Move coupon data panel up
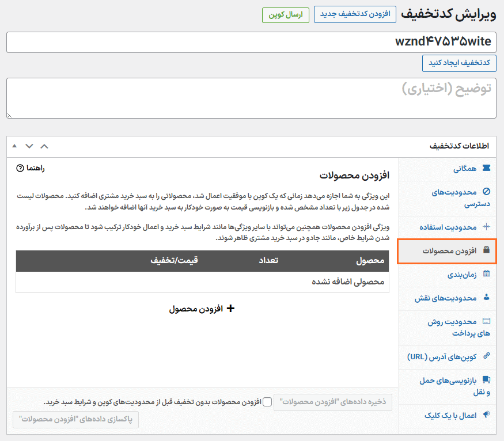 (x=44, y=146)
